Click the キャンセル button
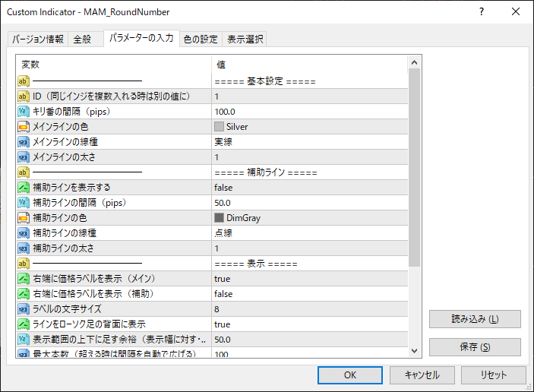 coord(422,375)
